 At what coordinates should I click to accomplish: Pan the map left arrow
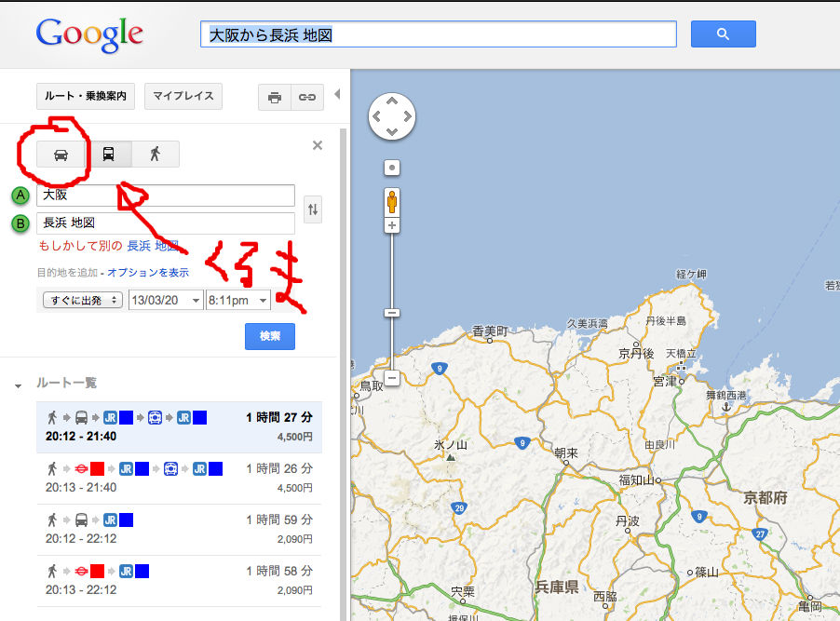point(376,116)
